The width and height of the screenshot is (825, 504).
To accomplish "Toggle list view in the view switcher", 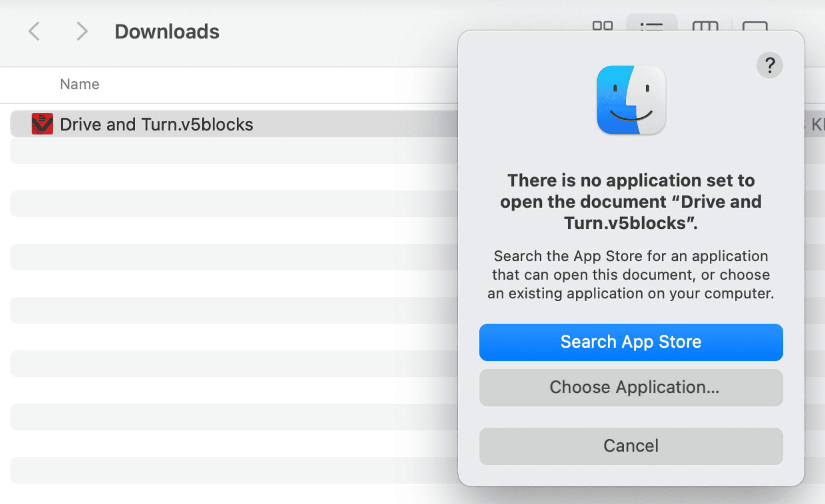I will pyautogui.click(x=652, y=26).
